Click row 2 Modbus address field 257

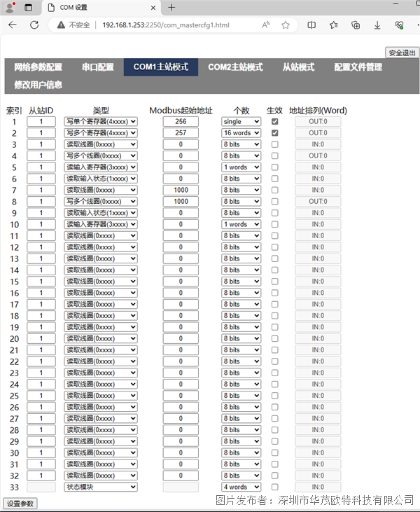pos(181,133)
